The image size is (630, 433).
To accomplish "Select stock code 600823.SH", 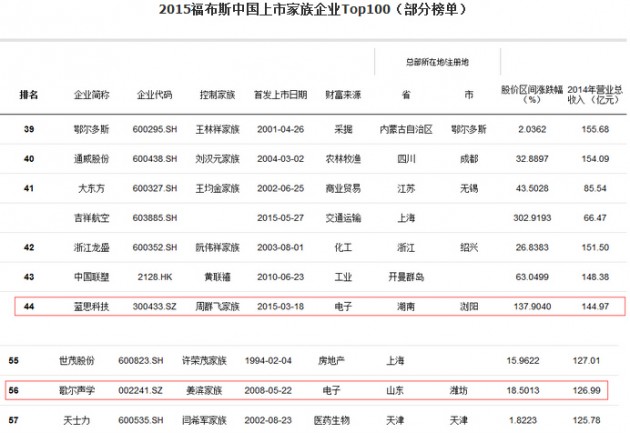I will click(x=141, y=361).
